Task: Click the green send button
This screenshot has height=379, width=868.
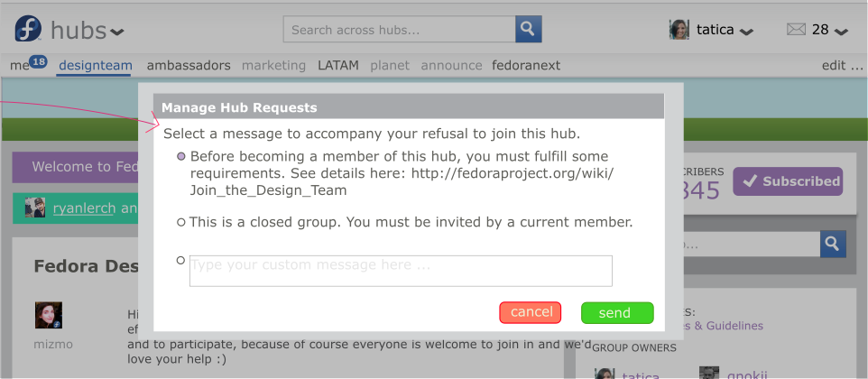Action: click(x=617, y=312)
